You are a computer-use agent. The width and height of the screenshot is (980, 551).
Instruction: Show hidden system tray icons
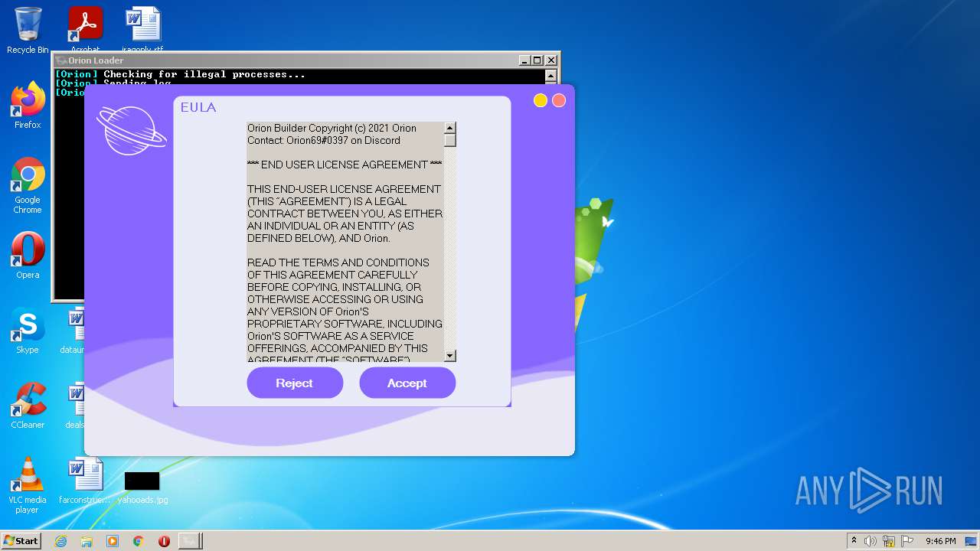tap(854, 541)
